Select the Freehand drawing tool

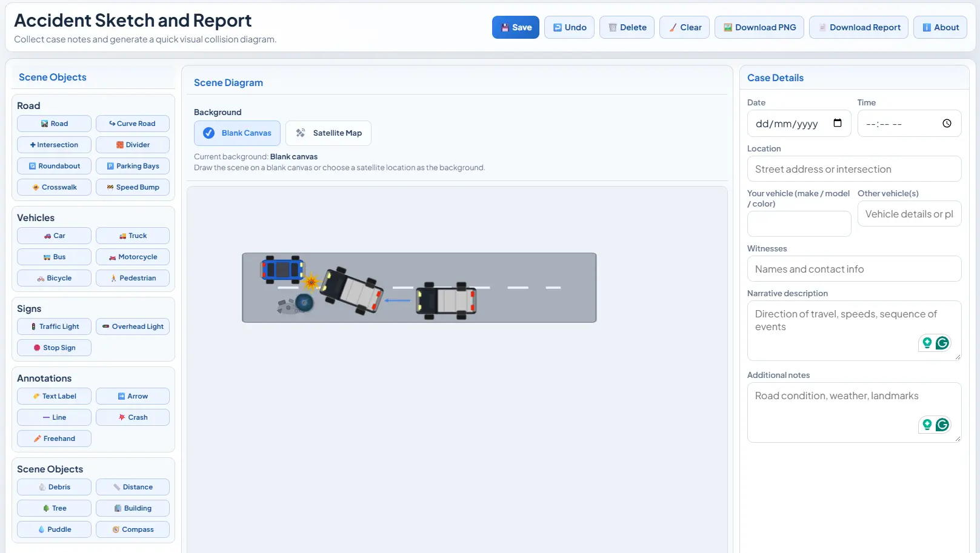click(54, 439)
